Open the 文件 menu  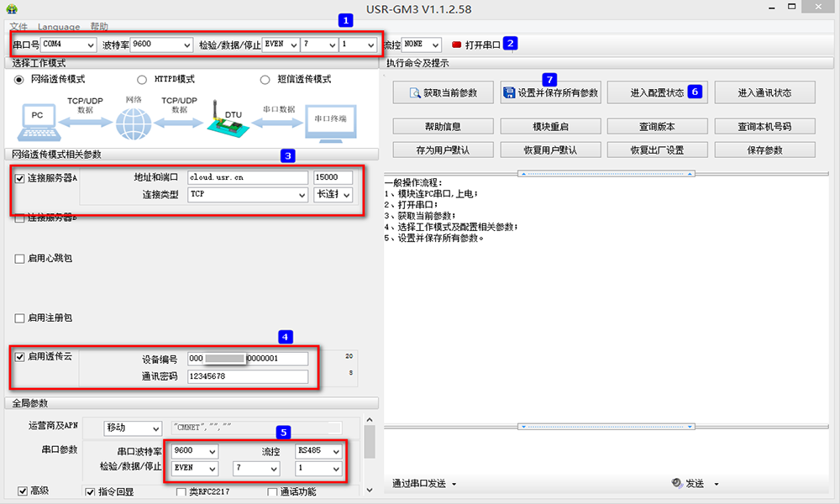pyautogui.click(x=18, y=27)
